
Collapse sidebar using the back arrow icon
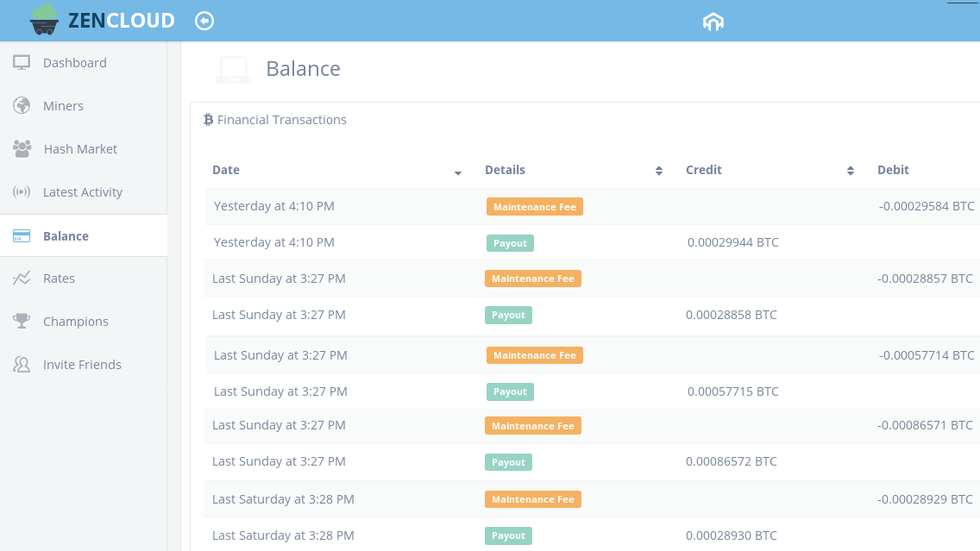coord(204,21)
